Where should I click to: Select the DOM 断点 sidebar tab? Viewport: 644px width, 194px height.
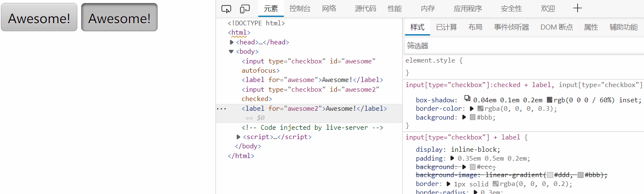[x=557, y=27]
